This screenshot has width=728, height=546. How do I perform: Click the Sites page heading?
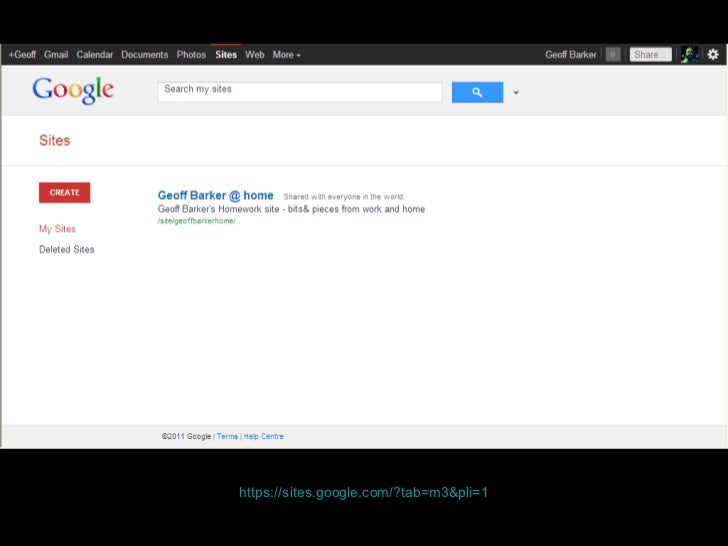click(54, 141)
